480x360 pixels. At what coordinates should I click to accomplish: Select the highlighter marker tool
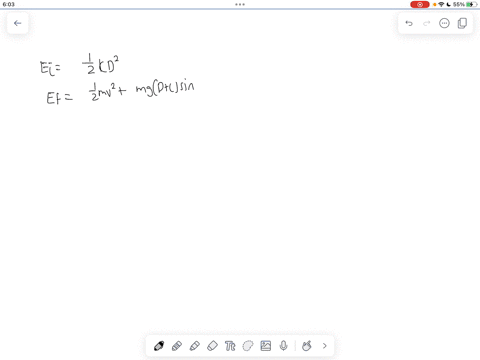(x=195, y=346)
